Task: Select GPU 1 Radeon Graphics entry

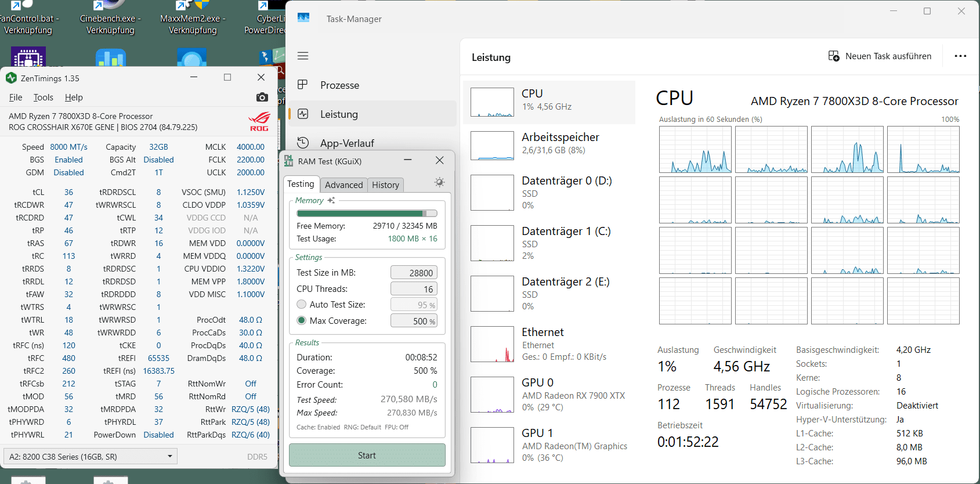Action: (549, 445)
